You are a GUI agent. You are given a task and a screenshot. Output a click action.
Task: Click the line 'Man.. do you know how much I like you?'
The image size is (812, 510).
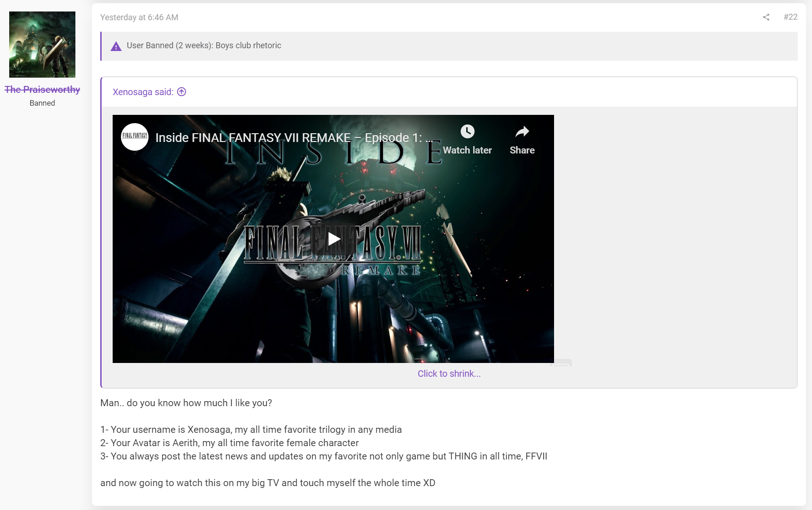coord(186,403)
